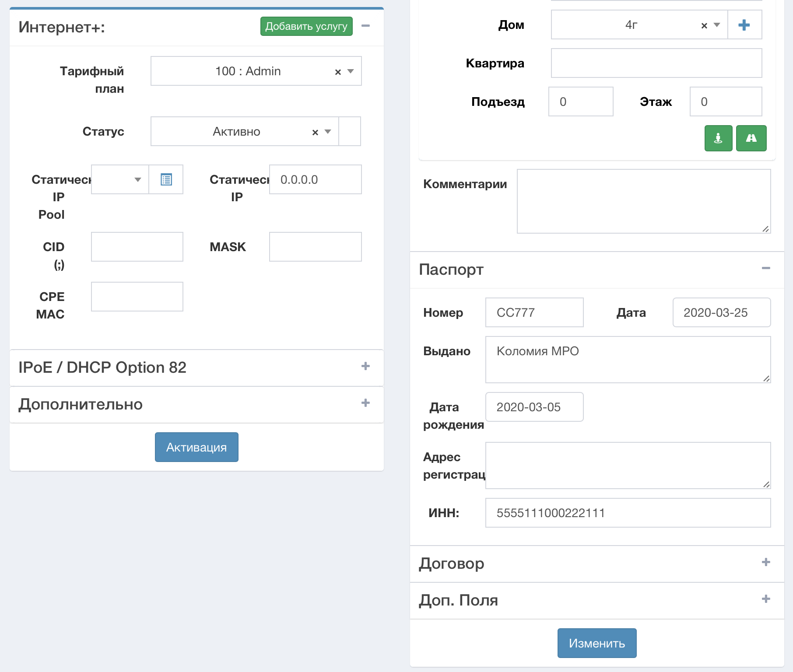Image resolution: width=793 pixels, height=672 pixels.
Task: Expand the Дополнительно section
Action: click(365, 403)
